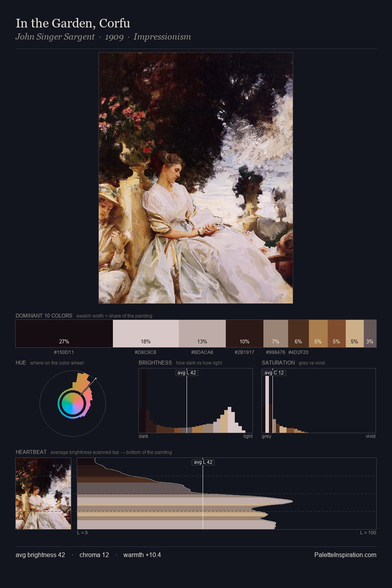The image size is (392, 588).
Task: Click the "L = 0" axis label
Action: (x=82, y=533)
